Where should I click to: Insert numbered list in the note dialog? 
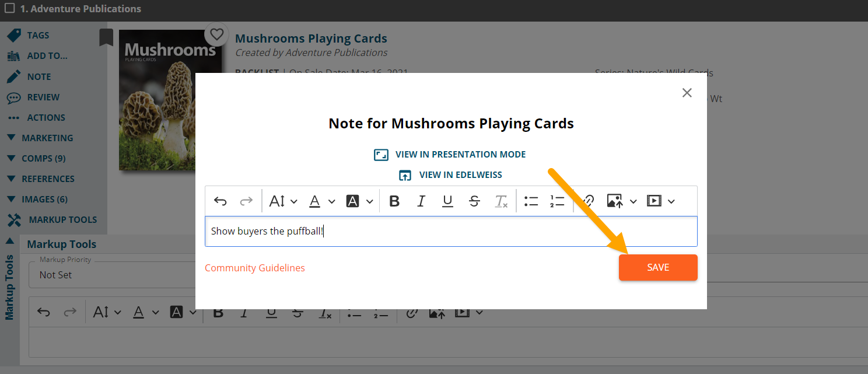(x=557, y=201)
